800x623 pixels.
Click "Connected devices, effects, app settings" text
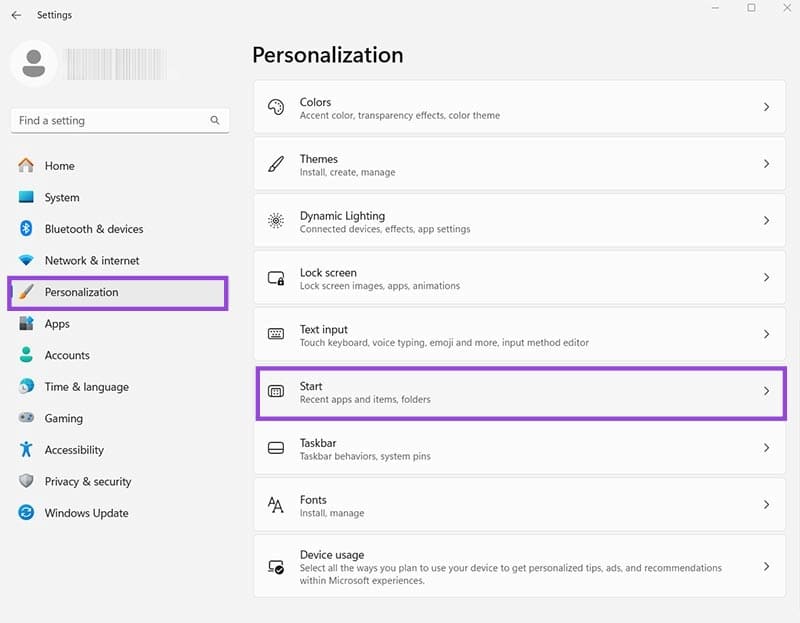point(385,229)
